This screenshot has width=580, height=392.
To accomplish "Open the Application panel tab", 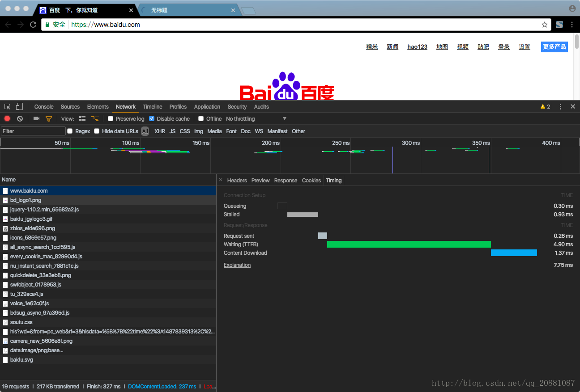I will (207, 106).
